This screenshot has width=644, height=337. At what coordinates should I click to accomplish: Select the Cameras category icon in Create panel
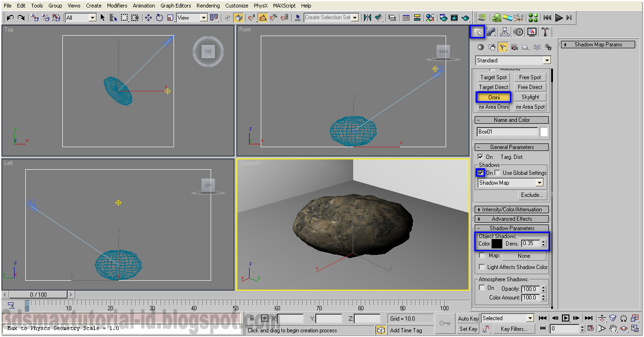pos(514,47)
